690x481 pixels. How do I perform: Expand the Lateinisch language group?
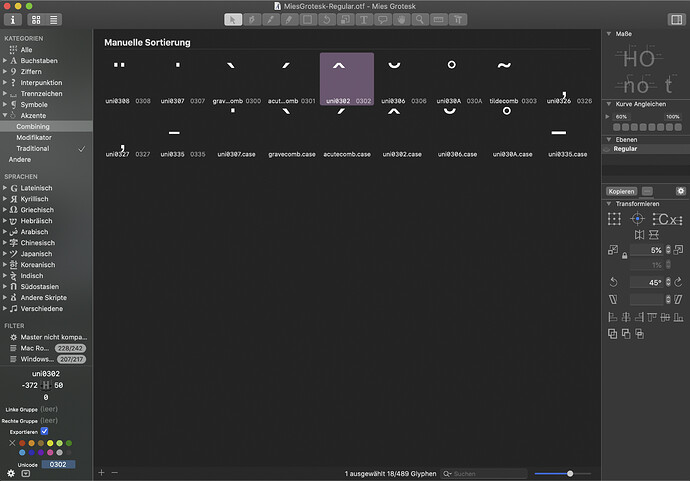tap(5, 187)
